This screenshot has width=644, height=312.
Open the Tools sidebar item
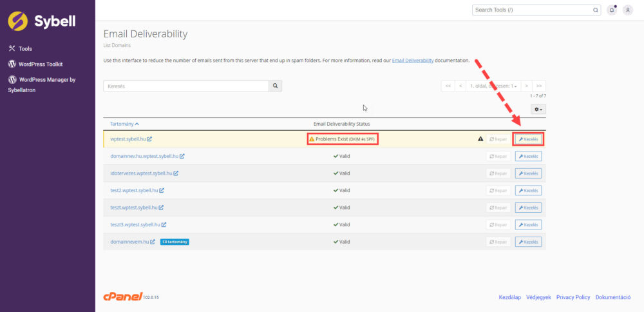click(21, 48)
